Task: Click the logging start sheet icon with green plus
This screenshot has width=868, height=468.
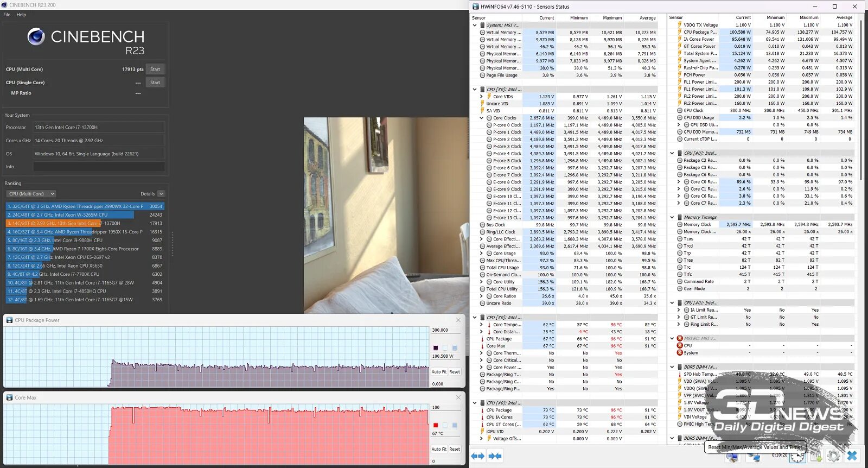Action: pos(815,456)
